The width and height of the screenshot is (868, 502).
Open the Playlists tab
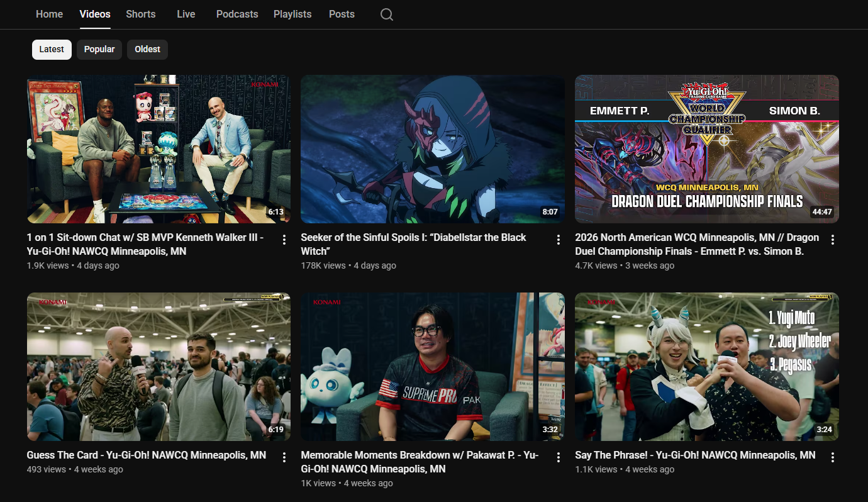pyautogui.click(x=292, y=14)
